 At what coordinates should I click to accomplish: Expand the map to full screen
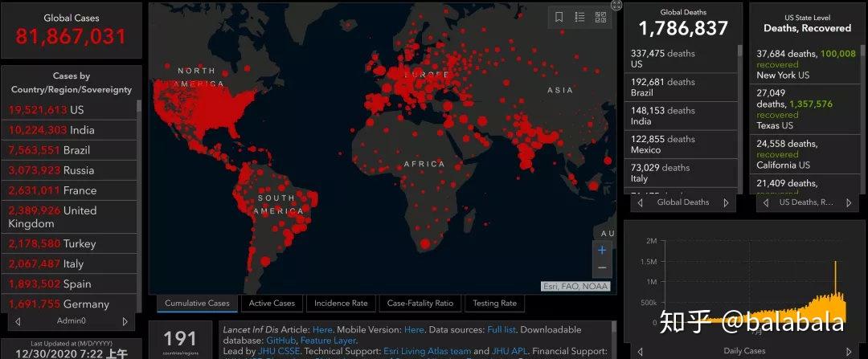[616, 5]
